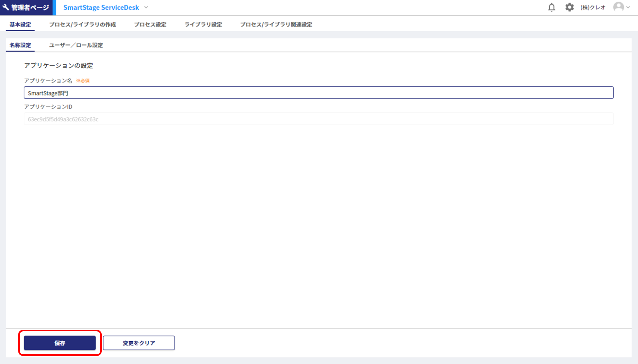Screen dimensions: 638x364
Task: Select the 基本設定 tab
Action: coord(20,25)
